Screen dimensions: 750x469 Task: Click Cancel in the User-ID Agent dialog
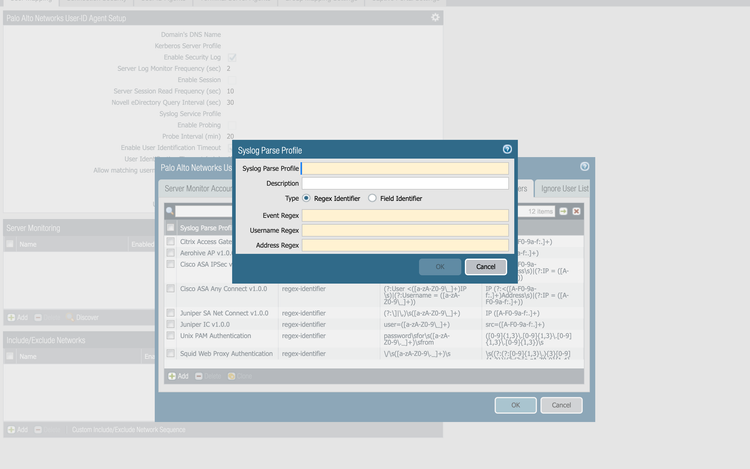pyautogui.click(x=561, y=405)
